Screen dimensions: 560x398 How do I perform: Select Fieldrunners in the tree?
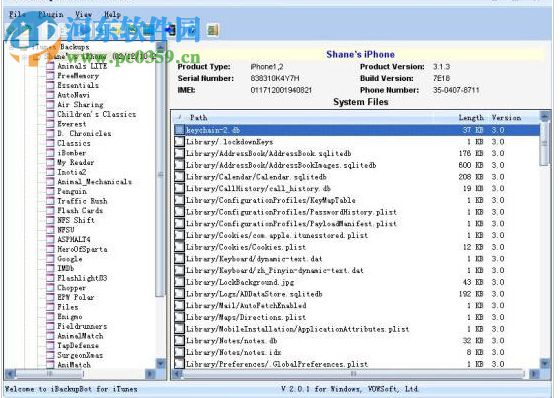point(82,326)
